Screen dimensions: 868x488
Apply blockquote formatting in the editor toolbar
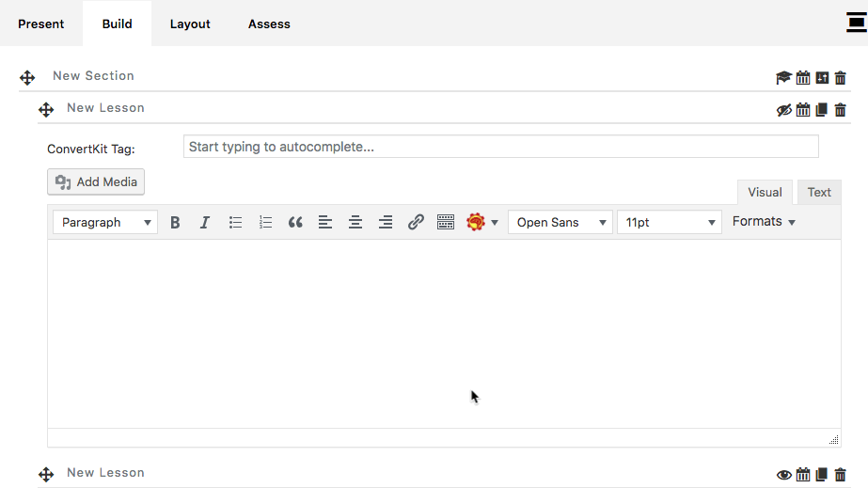(x=295, y=223)
